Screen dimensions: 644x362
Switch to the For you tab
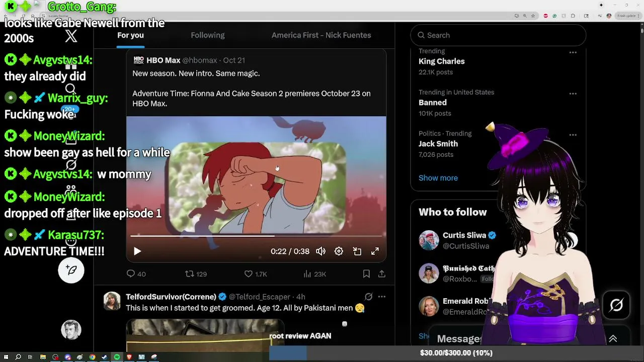[130, 35]
